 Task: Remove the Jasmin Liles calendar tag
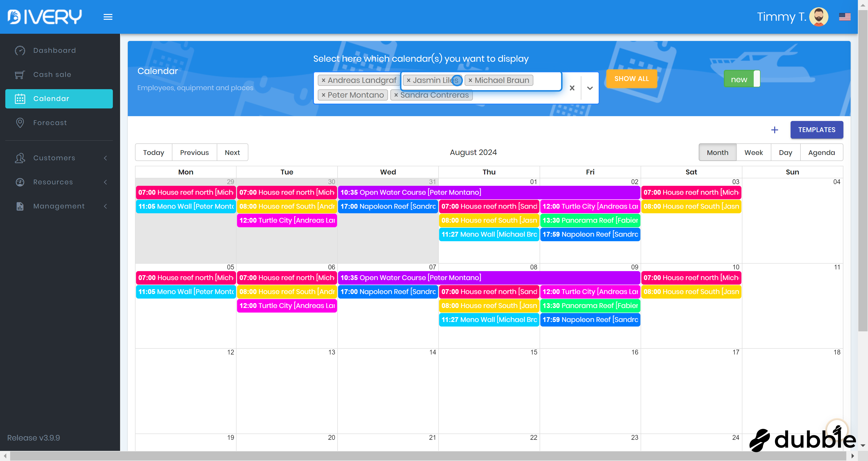point(408,80)
